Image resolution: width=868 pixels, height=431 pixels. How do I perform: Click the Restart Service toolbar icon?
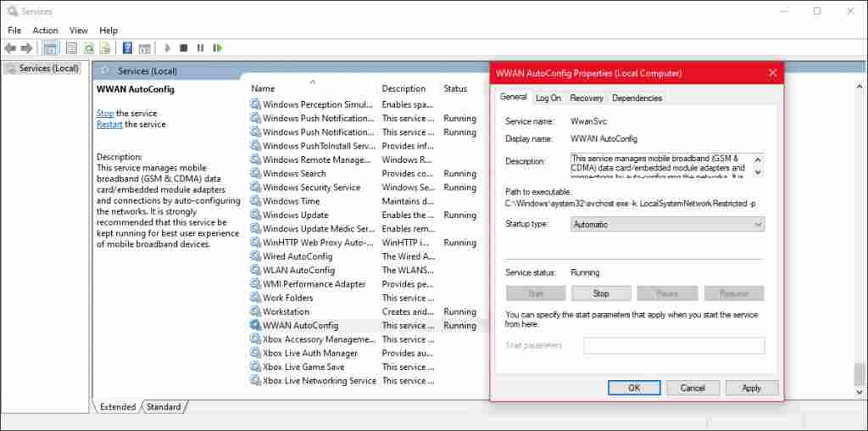[218, 48]
